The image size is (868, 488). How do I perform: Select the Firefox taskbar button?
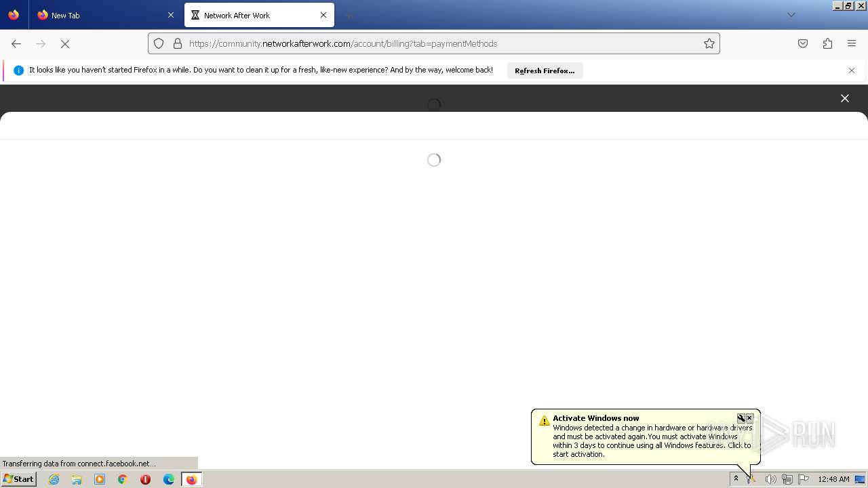pos(191,479)
